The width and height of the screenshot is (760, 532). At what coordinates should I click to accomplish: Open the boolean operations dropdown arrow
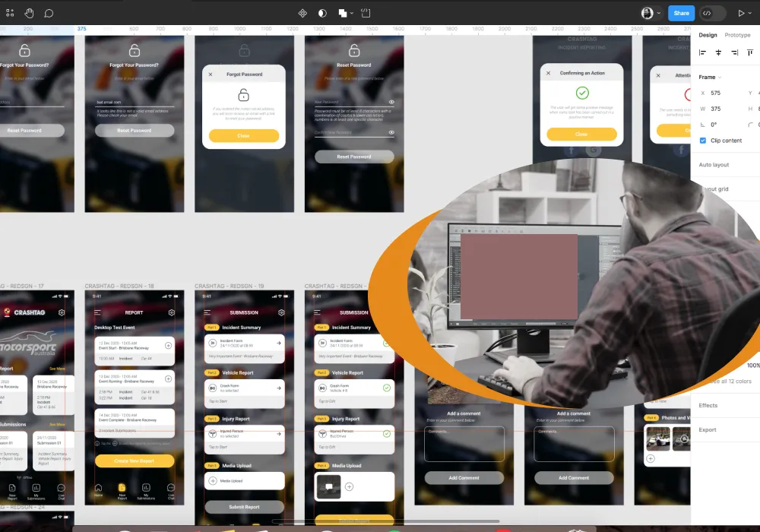[352, 13]
